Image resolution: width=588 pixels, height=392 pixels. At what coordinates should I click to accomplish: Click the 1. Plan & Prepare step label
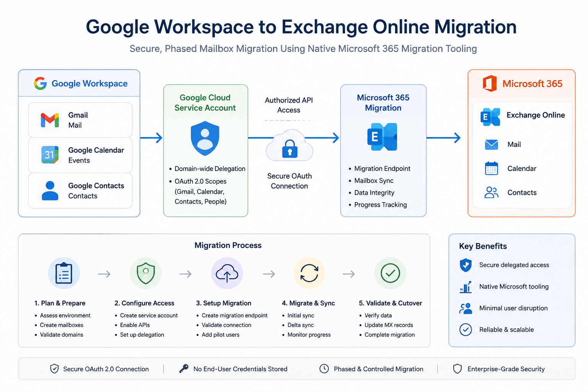tap(60, 303)
